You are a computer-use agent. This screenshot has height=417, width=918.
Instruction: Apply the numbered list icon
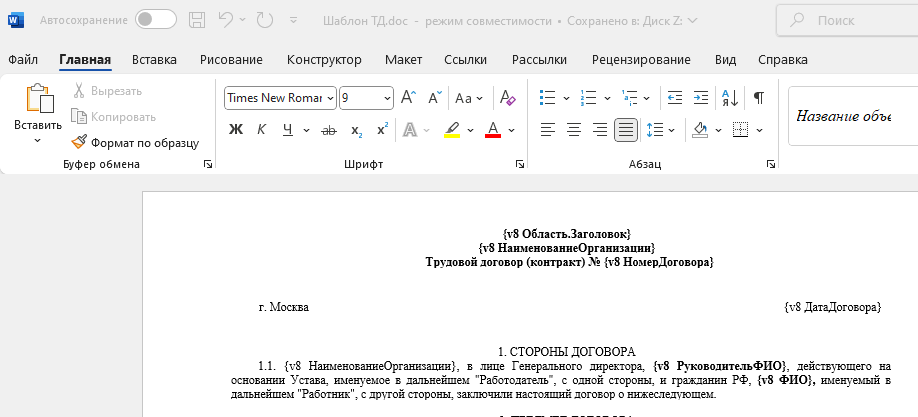[x=588, y=98]
